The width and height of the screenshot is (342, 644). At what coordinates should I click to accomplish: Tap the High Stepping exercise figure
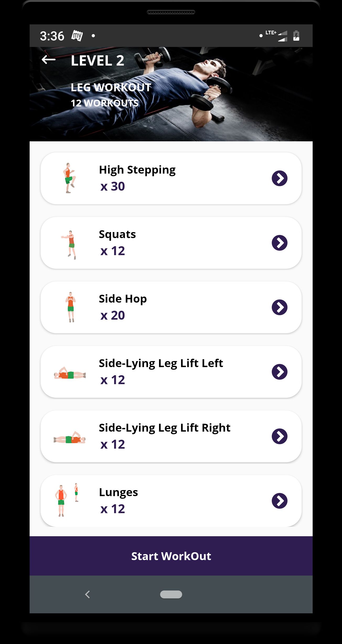coord(69,178)
